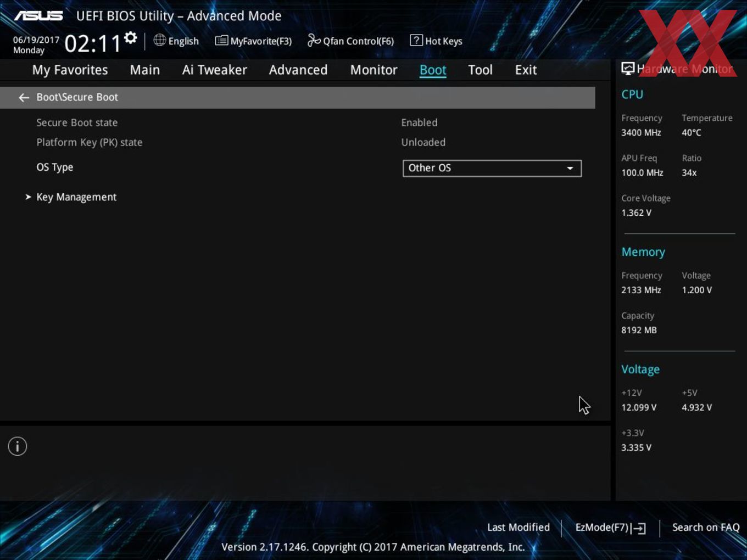
Task: Click the Platform Key (PK) state label
Action: coord(90,143)
